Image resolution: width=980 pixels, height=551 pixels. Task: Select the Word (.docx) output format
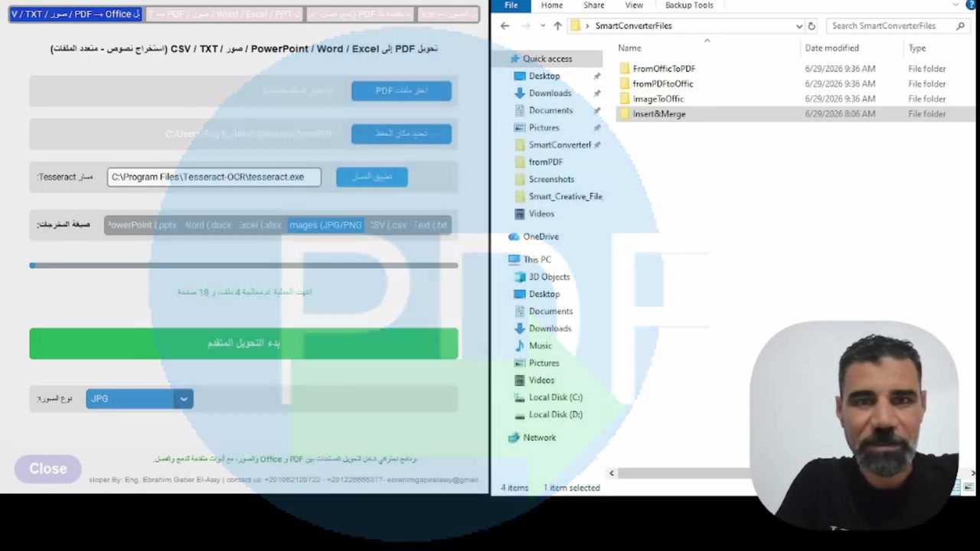(x=207, y=225)
